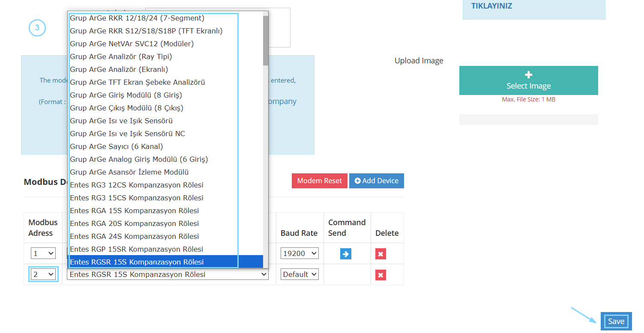The image size is (644, 333).
Task: Click the plus icon in Add Device
Action: click(x=358, y=181)
